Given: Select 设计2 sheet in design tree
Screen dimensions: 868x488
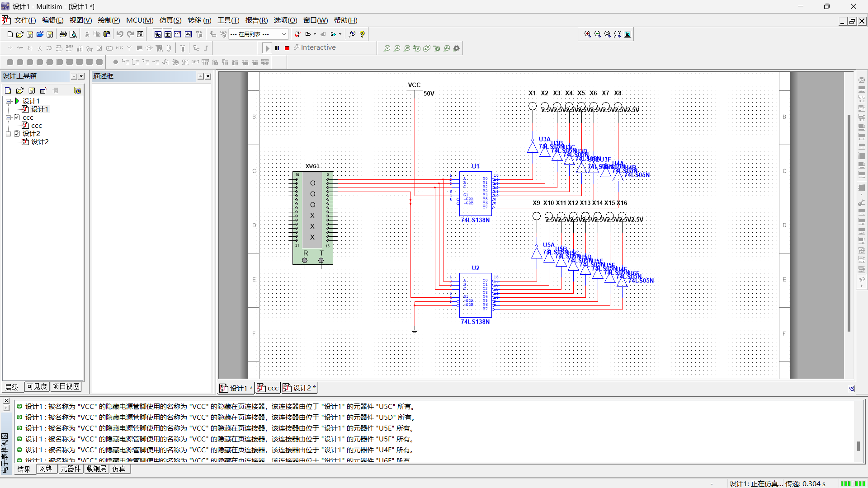Looking at the screenshot, I should pyautogui.click(x=40, y=141).
